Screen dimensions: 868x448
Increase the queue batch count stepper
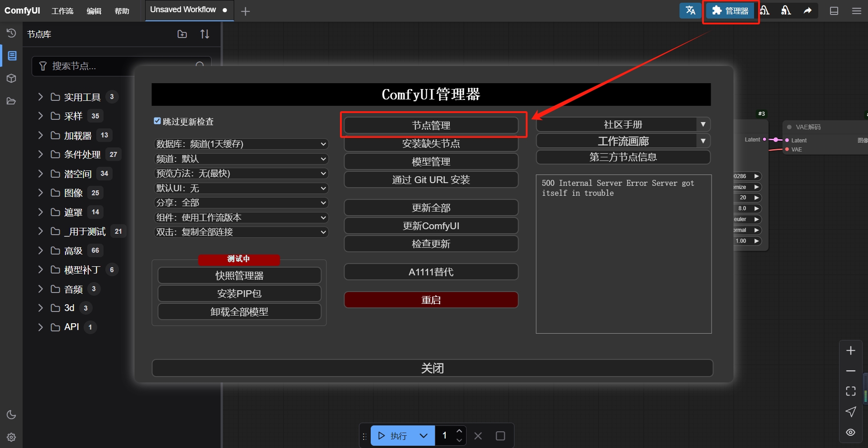click(x=459, y=431)
